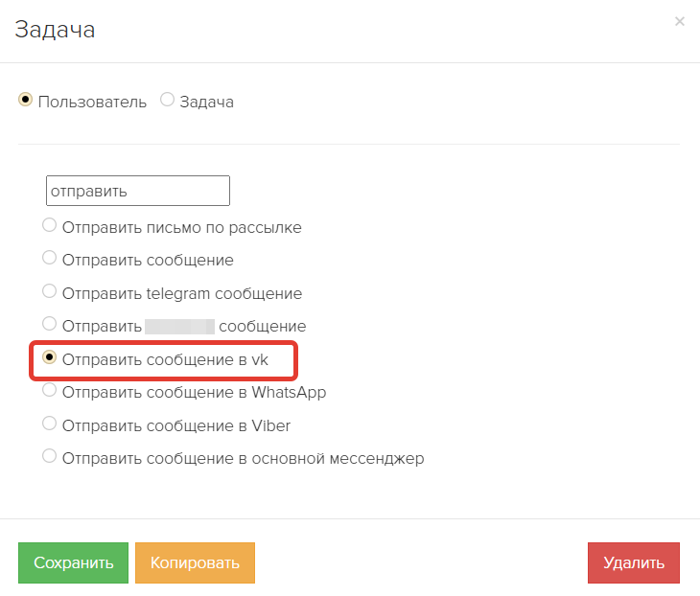Click the 'Пользователь' label text
The height and width of the screenshot is (596, 700).
(x=92, y=102)
